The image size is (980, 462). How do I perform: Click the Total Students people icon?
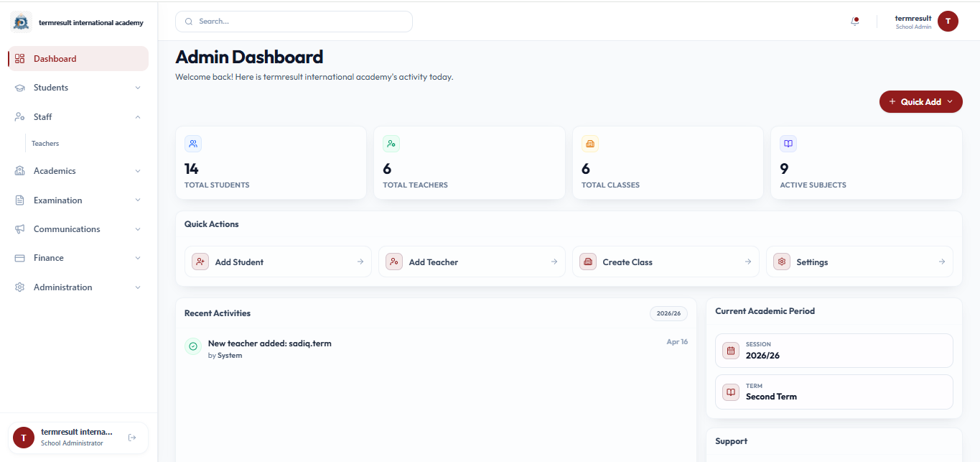tap(193, 144)
